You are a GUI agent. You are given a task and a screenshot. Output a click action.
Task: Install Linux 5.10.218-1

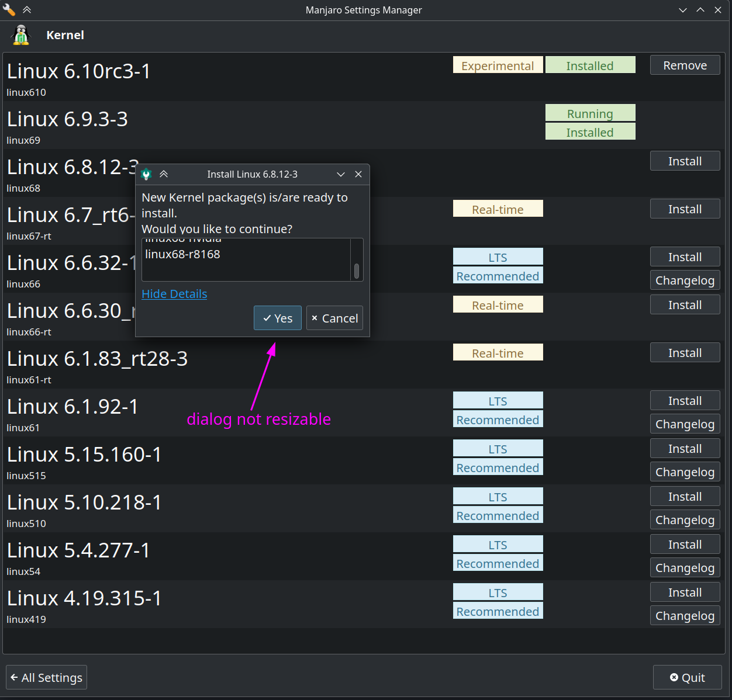[685, 497]
